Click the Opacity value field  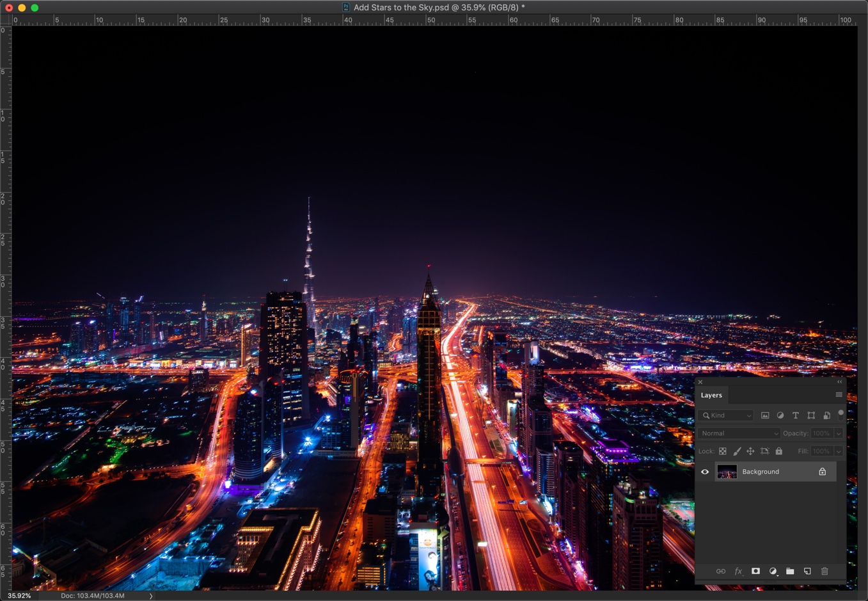(822, 433)
